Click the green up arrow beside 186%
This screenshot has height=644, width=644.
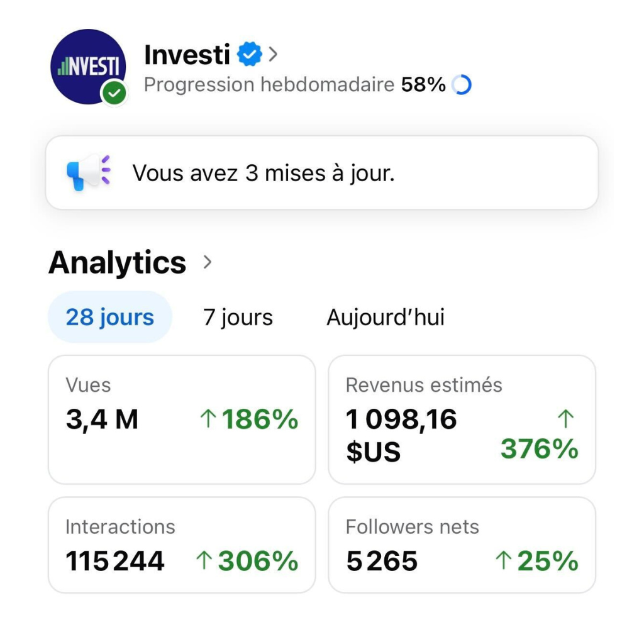(208, 419)
